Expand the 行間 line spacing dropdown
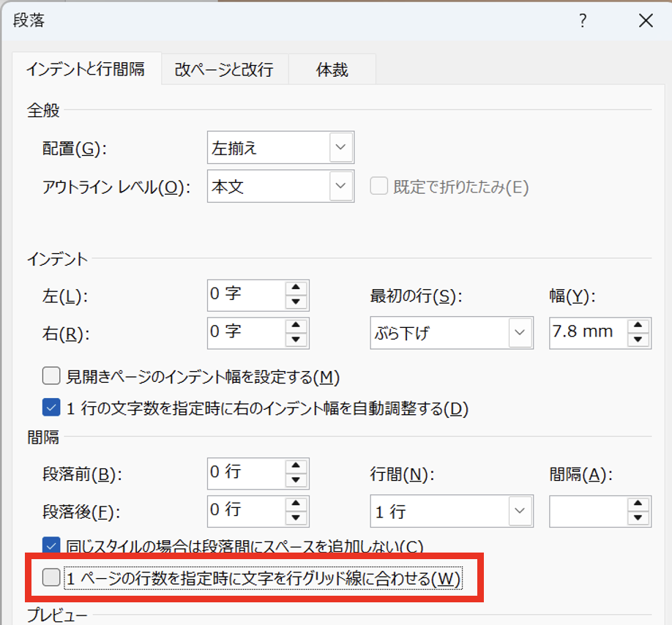Viewport: 672px width, 625px height. pyautogui.click(x=520, y=511)
